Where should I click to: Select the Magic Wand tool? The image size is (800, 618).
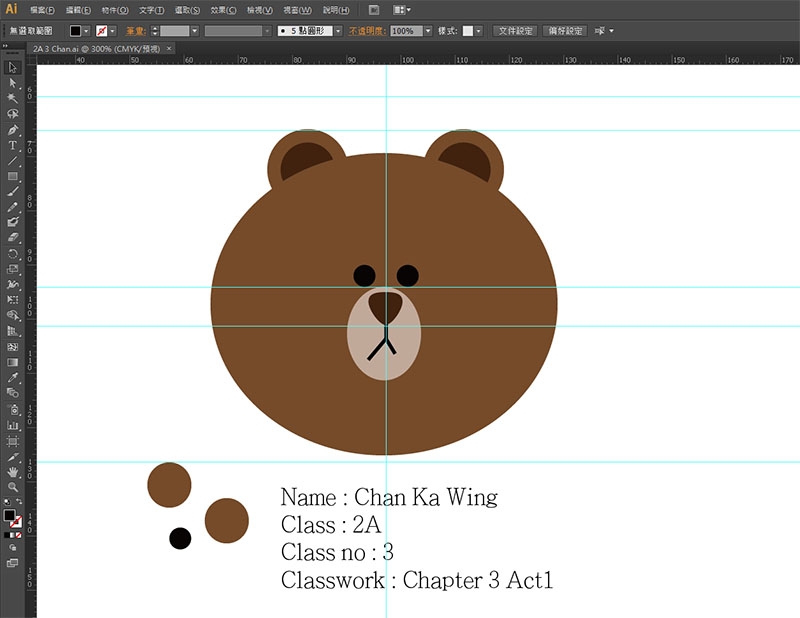[13, 98]
